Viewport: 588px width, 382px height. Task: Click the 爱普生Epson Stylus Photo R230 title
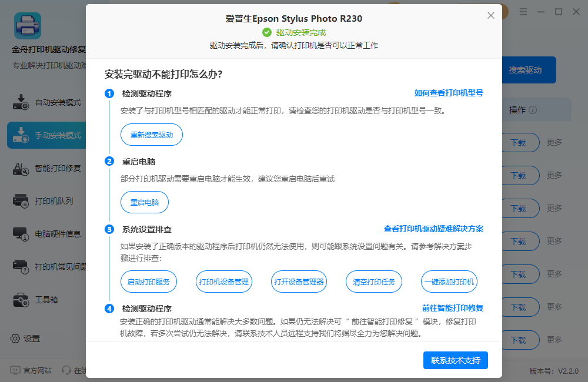[293, 18]
